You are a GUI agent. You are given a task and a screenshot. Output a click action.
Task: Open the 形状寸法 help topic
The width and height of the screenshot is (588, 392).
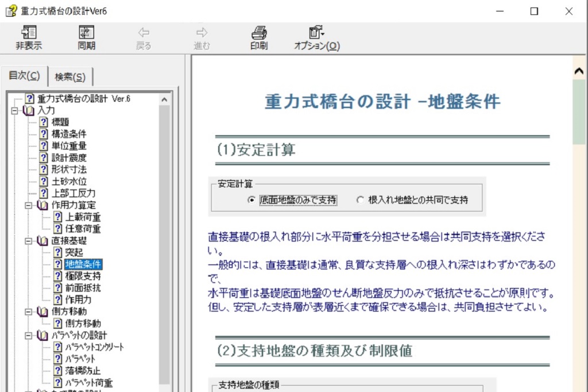69,170
